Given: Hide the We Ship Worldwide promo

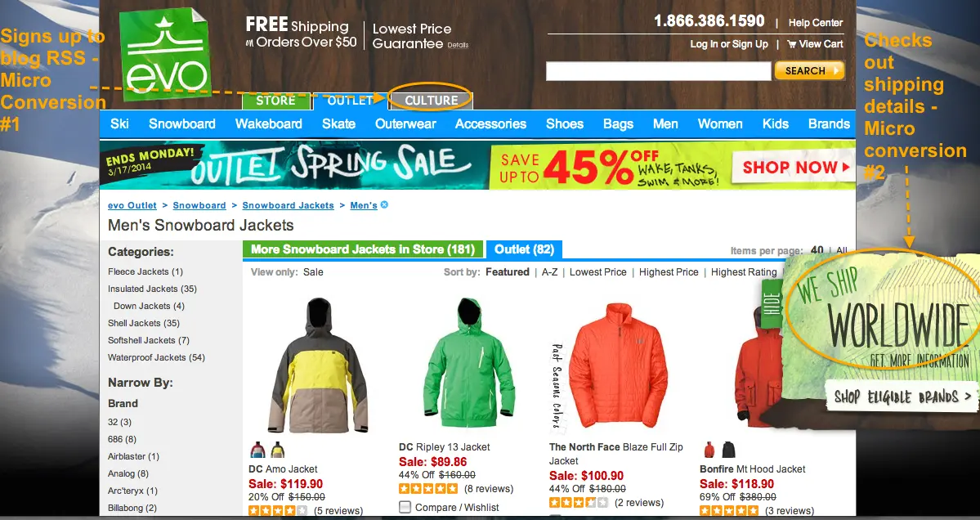Looking at the screenshot, I should pos(772,304).
